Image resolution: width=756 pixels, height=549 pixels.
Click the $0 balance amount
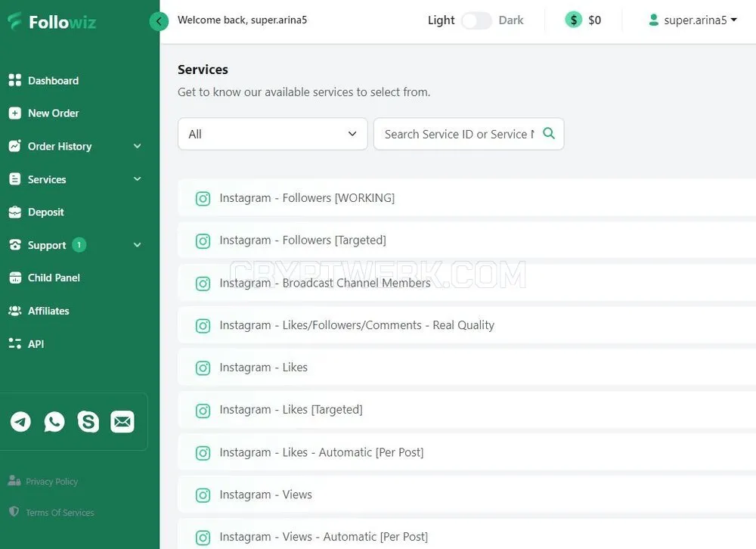pyautogui.click(x=594, y=20)
